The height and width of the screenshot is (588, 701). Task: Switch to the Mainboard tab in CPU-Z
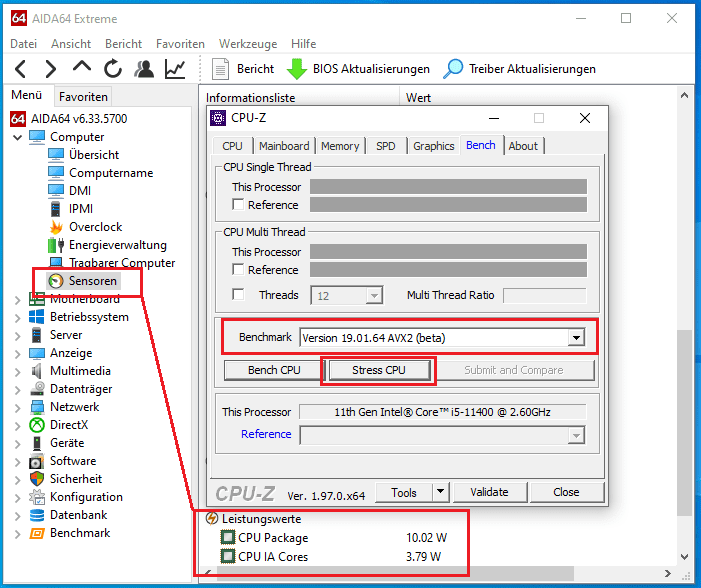click(x=284, y=146)
